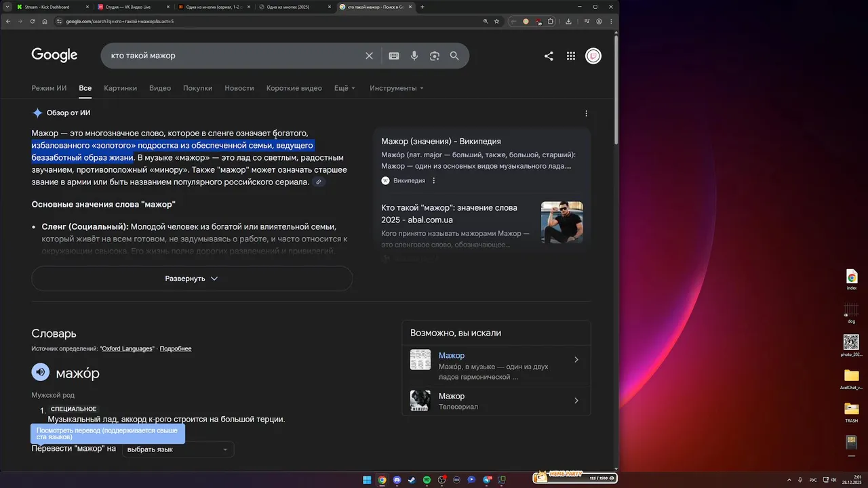Viewport: 868px width, 488px height.
Task: Open the Oxford Languages source link
Action: tap(127, 349)
